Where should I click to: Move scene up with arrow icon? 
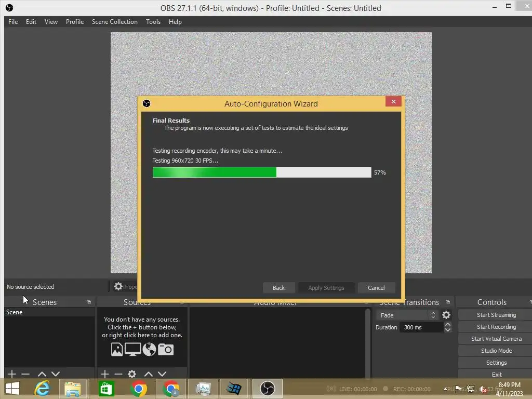(42, 374)
